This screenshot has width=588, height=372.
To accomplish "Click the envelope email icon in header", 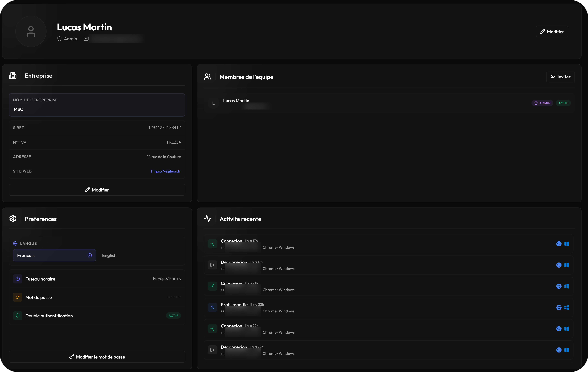I will click(86, 39).
